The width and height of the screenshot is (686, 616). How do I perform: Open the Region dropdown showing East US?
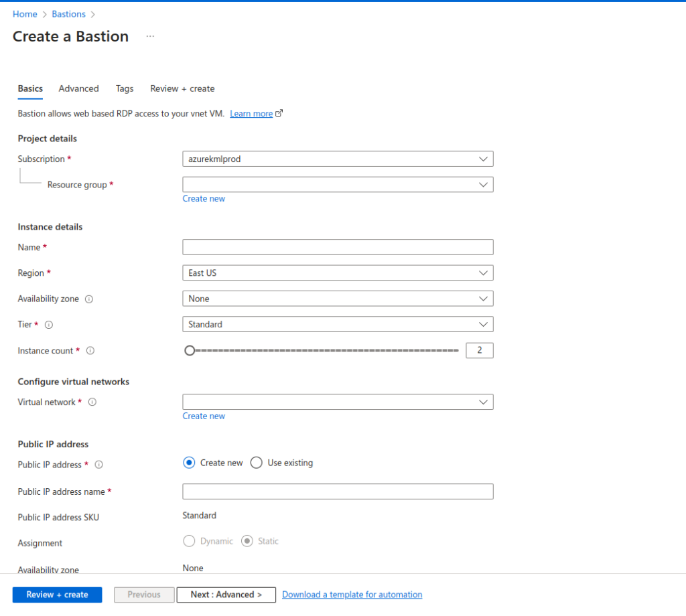coord(338,273)
